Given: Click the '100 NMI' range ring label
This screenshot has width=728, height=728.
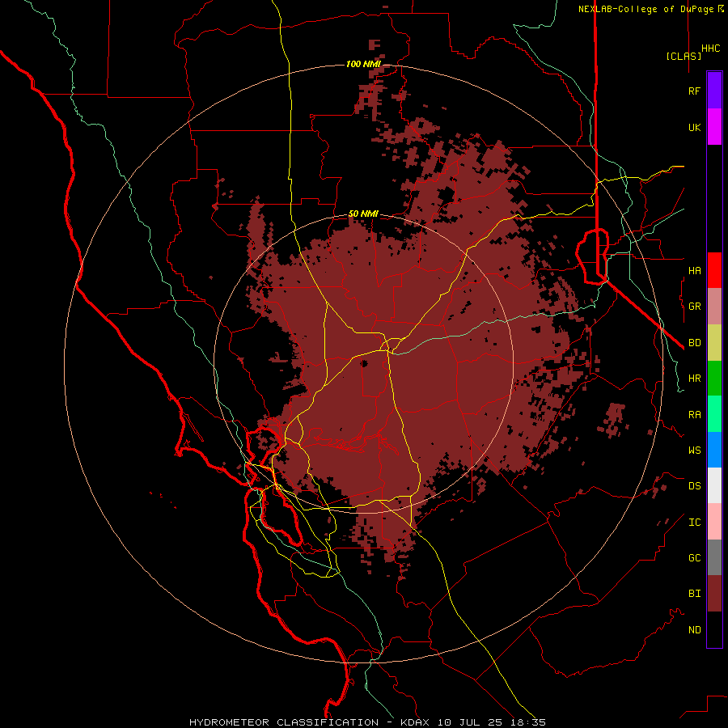Looking at the screenshot, I should [363, 64].
